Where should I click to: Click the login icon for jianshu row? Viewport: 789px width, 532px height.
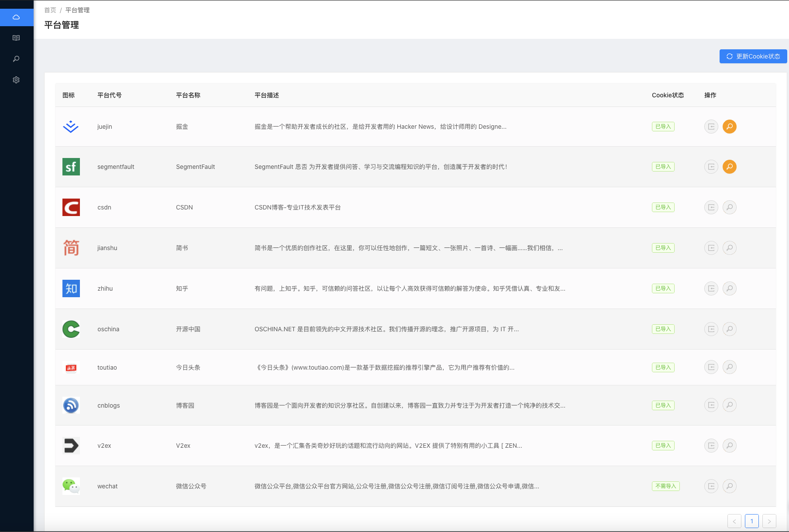click(x=711, y=248)
